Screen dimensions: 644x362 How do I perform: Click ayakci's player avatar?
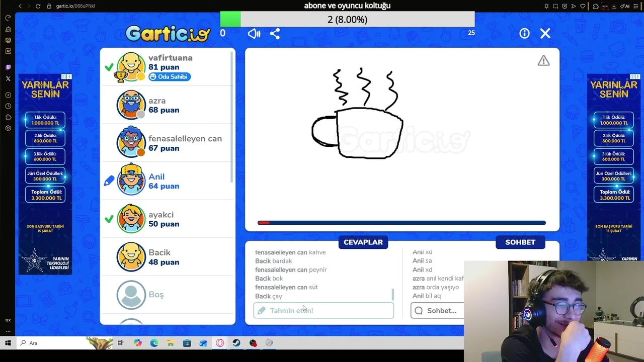[x=131, y=219]
